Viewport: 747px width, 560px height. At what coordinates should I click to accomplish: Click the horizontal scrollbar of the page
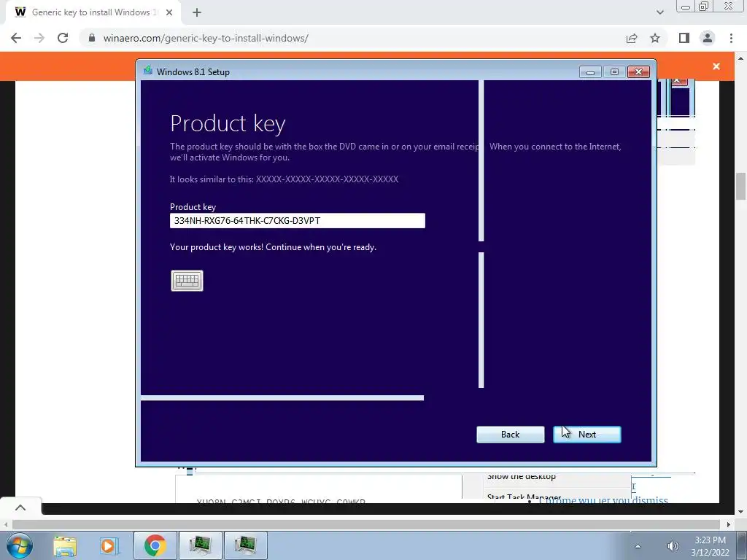click(x=365, y=524)
